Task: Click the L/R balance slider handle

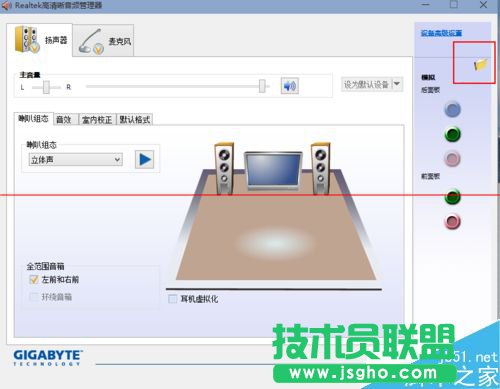Action: point(46,87)
